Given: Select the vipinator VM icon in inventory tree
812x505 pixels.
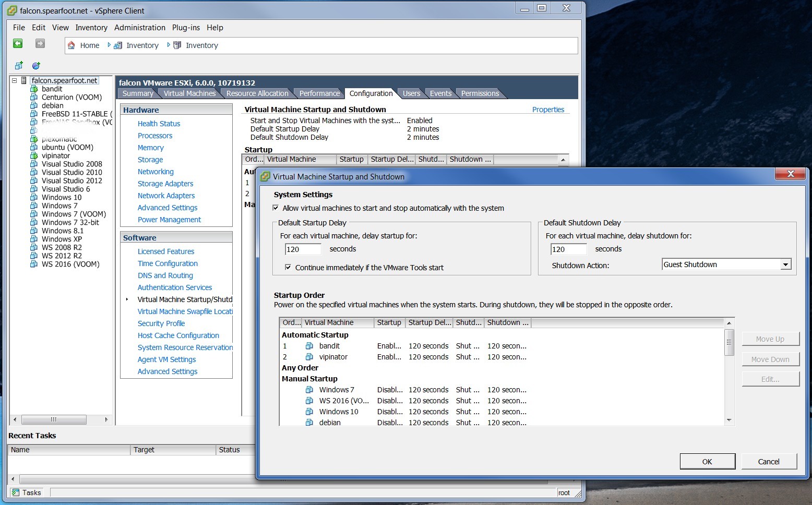Looking at the screenshot, I should click(x=34, y=156).
